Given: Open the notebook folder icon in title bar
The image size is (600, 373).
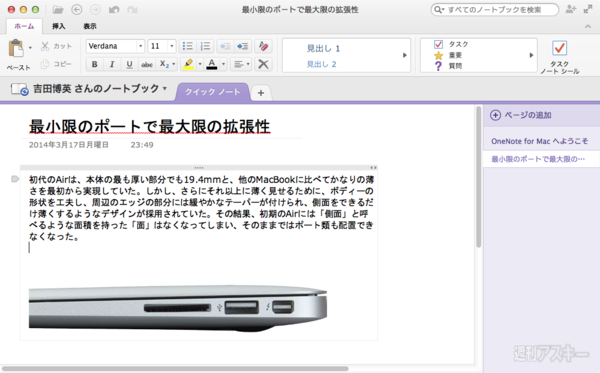Looking at the screenshot, I should [58, 10].
